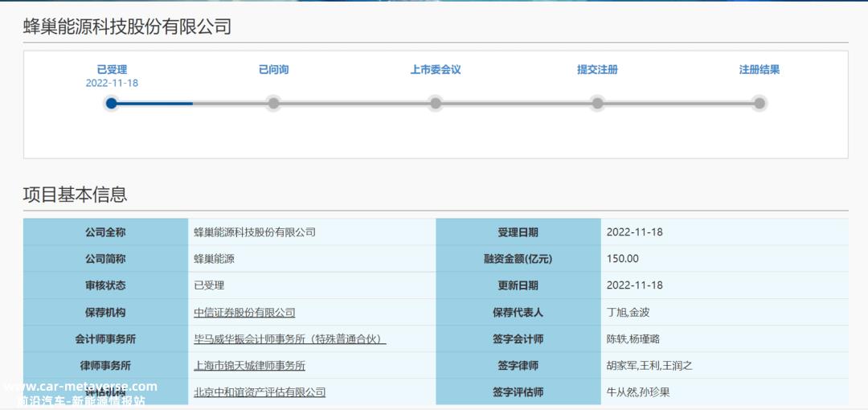Open the 上海市锦天城律师事务所 link

click(x=249, y=366)
